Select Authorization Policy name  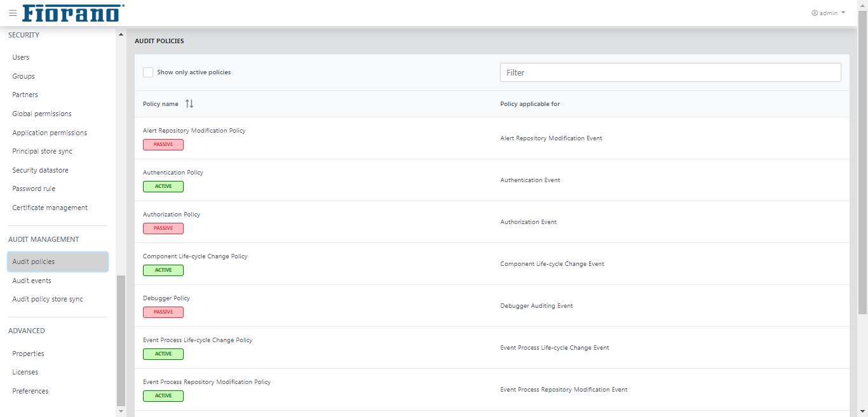[x=172, y=215]
